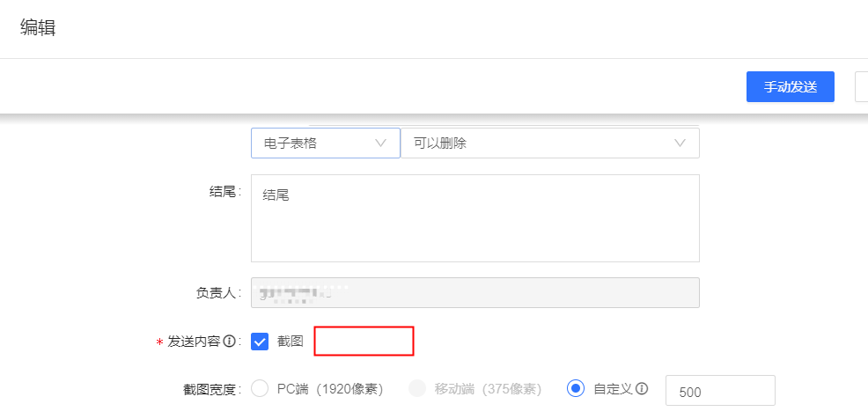The image size is (868, 419).
Task: Select the PC端 (1920像素) radio button
Action: click(260, 388)
